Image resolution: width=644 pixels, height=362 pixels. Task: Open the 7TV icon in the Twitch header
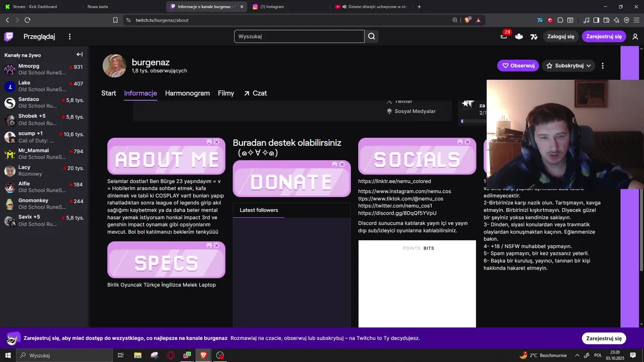point(534,36)
